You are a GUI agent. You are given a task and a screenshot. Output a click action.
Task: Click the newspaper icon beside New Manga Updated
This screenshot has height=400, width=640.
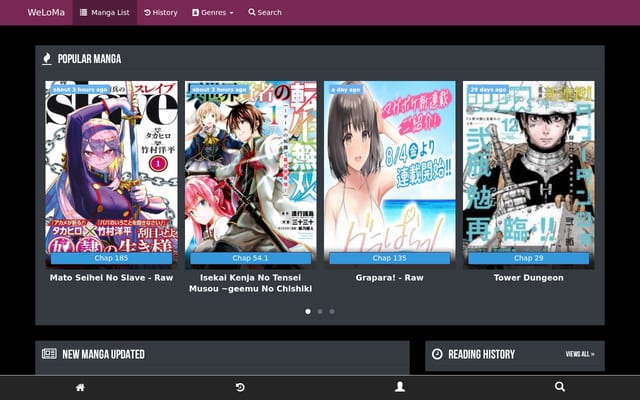pyautogui.click(x=49, y=353)
